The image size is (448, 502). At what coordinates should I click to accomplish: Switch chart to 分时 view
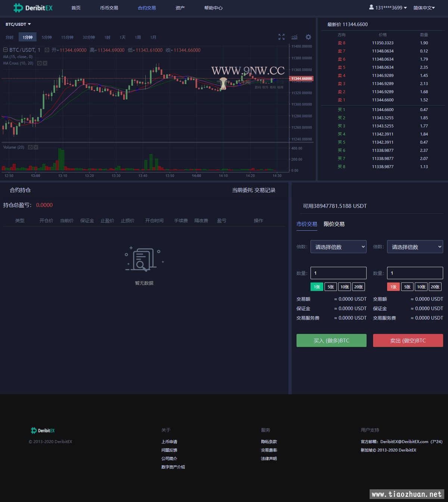pos(9,37)
